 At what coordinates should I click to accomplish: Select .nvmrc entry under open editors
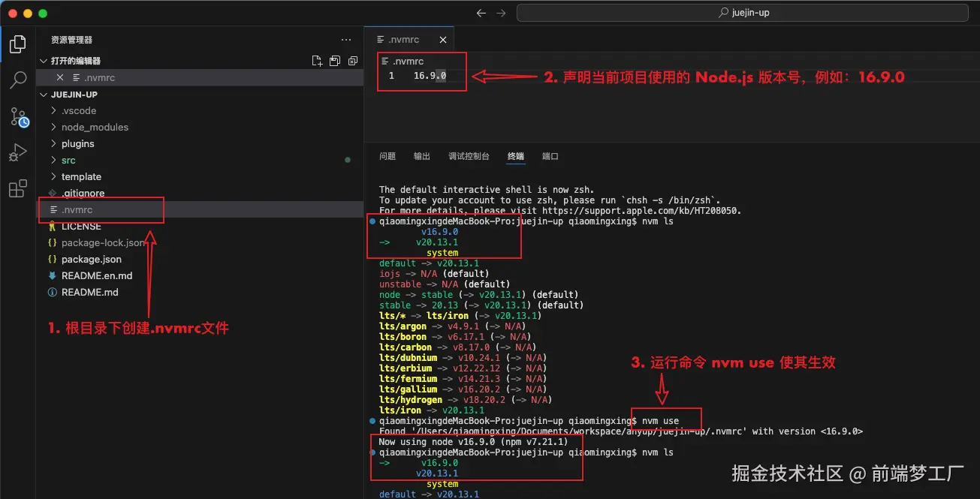tap(200, 78)
